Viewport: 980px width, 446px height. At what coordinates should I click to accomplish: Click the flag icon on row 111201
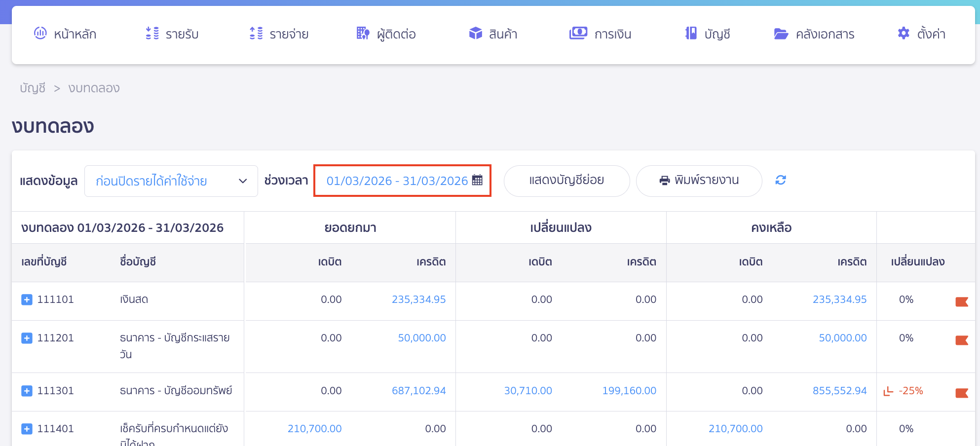click(961, 340)
